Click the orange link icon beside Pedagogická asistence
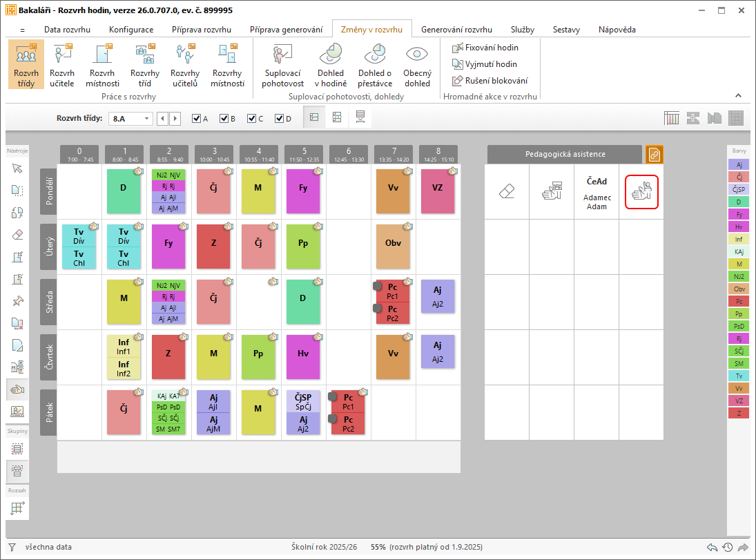The width and height of the screenshot is (756, 560). pyautogui.click(x=655, y=155)
